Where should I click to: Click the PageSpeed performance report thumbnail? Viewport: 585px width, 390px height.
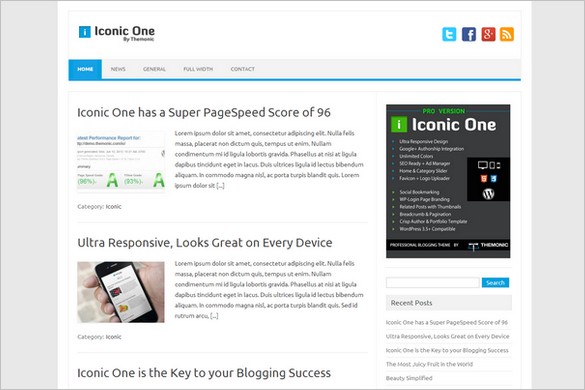121,161
